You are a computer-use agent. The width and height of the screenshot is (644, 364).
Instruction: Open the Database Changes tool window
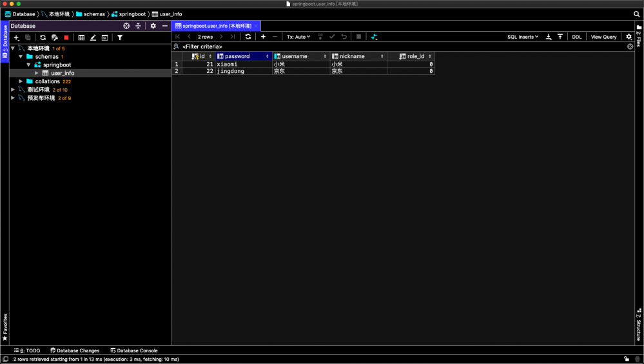tap(75, 350)
